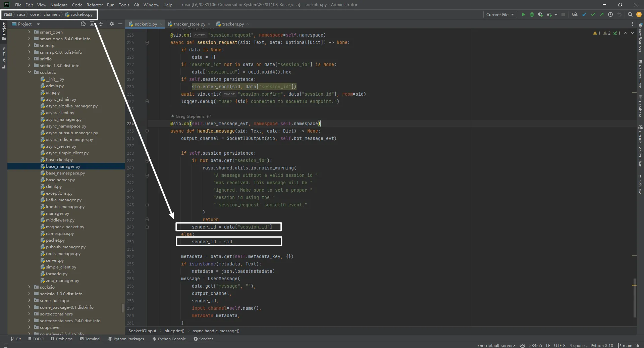Close the socketio.py editor tab

point(161,24)
